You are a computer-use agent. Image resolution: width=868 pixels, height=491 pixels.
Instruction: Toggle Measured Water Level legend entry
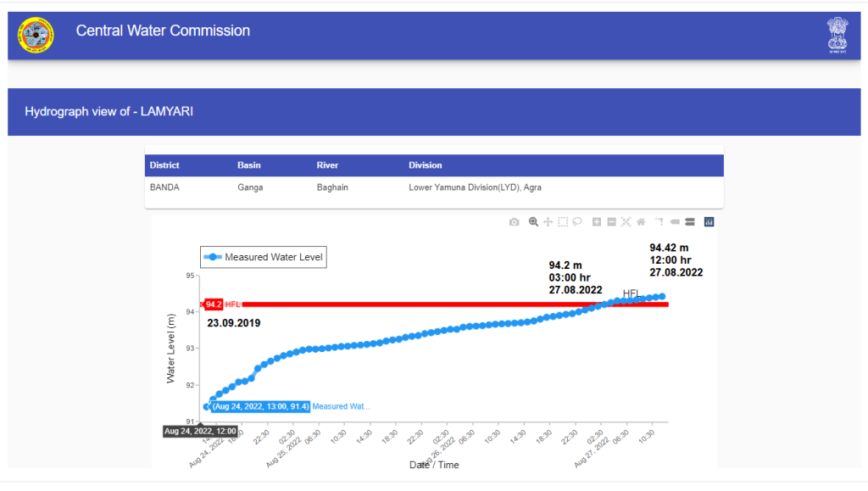point(263,257)
